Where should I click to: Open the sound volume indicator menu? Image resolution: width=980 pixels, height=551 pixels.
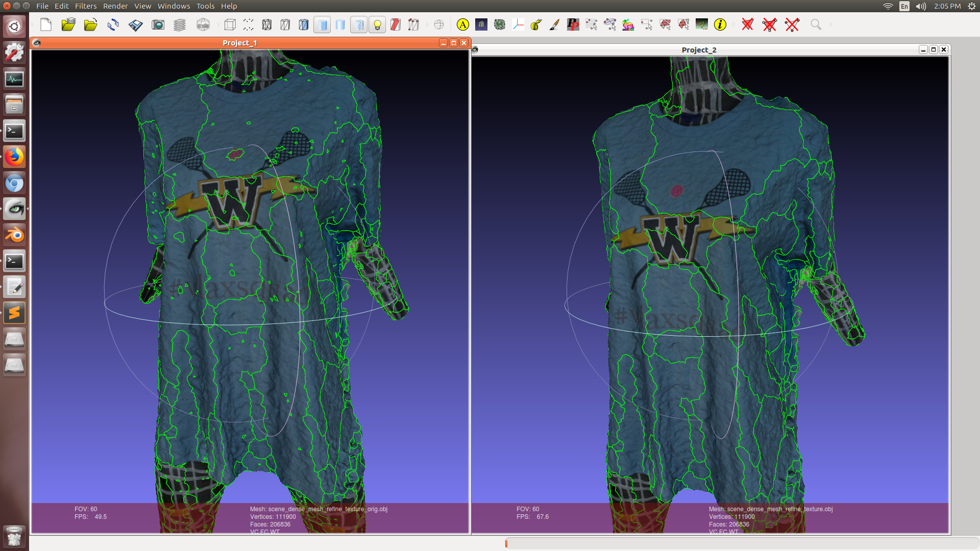920,6
